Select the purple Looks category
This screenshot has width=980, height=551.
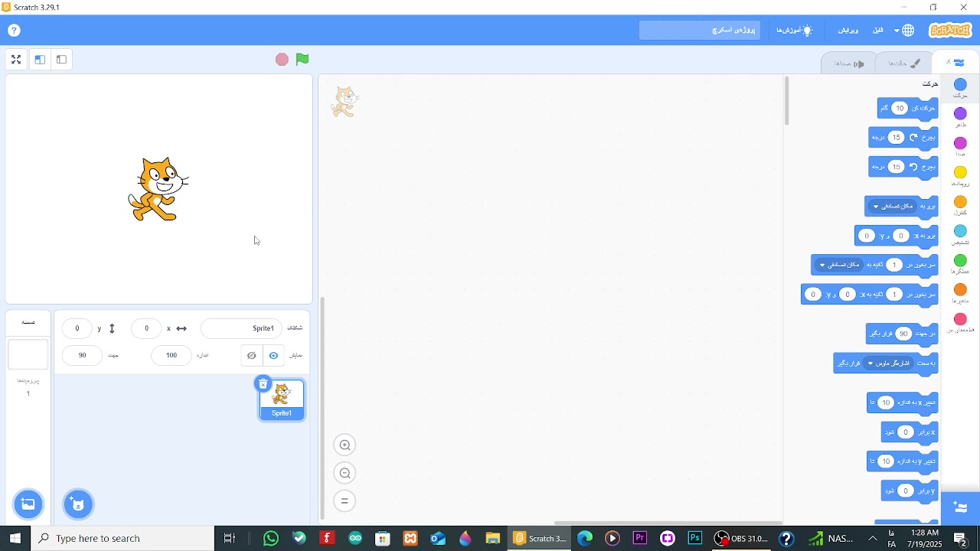tap(960, 117)
